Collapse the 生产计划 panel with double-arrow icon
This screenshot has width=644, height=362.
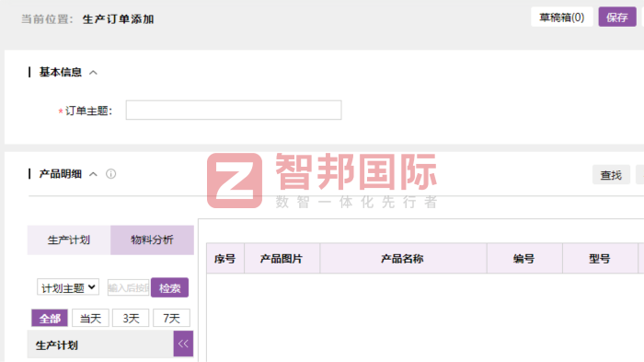[x=183, y=344]
